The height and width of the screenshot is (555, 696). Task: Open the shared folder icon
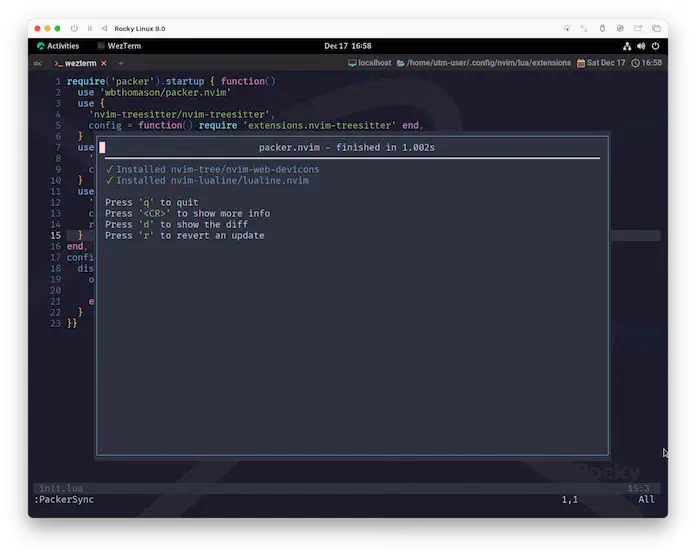pos(638,28)
